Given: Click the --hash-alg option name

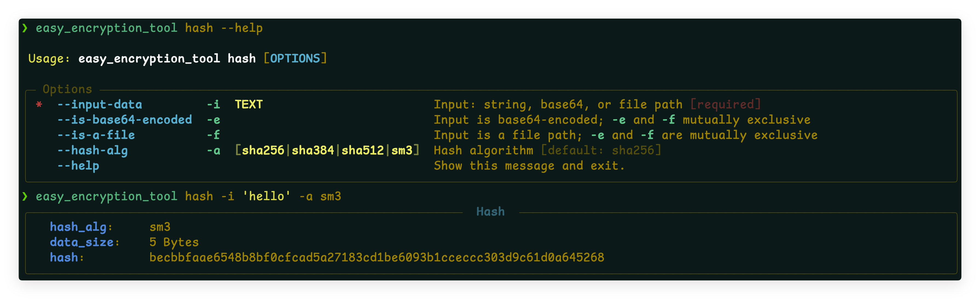Looking at the screenshot, I should (92, 150).
